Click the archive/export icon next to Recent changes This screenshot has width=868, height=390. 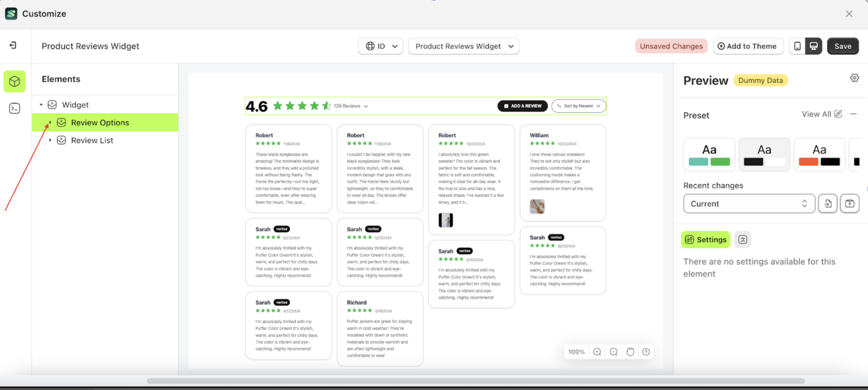tap(850, 203)
